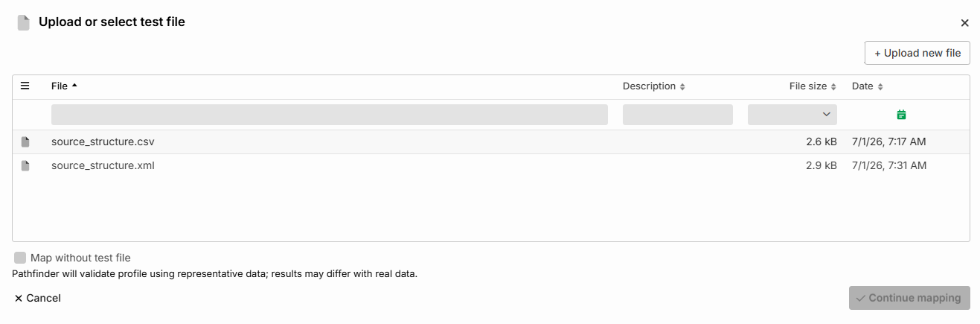Sort by the File size column arrows

(x=833, y=86)
